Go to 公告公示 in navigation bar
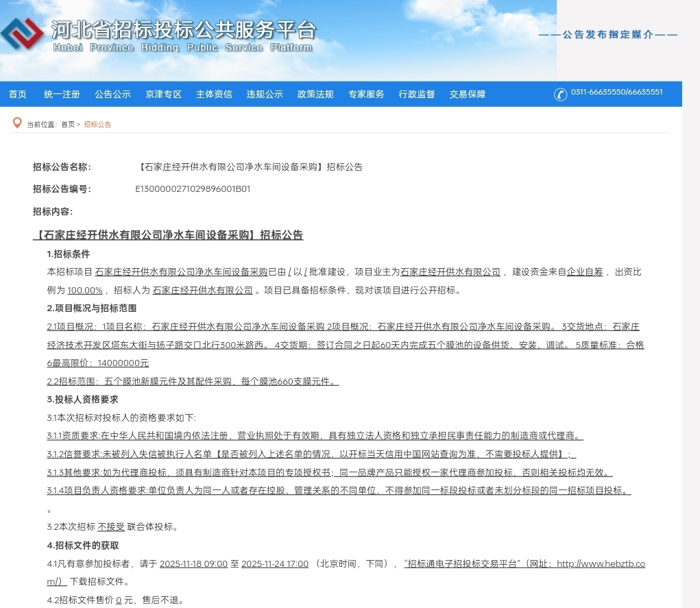The image size is (700, 608). [112, 95]
